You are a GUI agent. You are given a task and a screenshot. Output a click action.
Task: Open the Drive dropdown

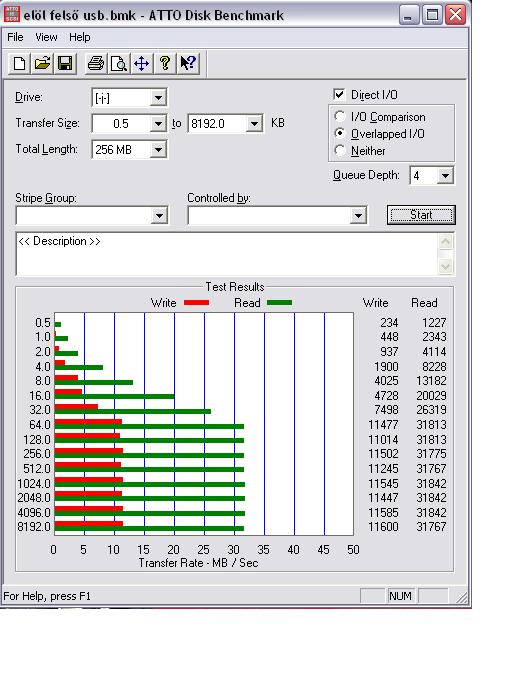[x=158, y=98]
